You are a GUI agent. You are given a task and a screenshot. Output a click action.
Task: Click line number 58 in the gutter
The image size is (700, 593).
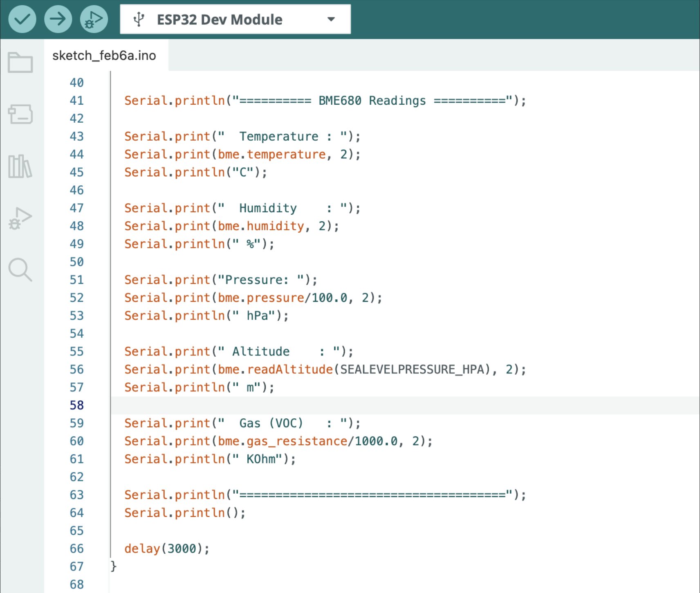tap(76, 405)
